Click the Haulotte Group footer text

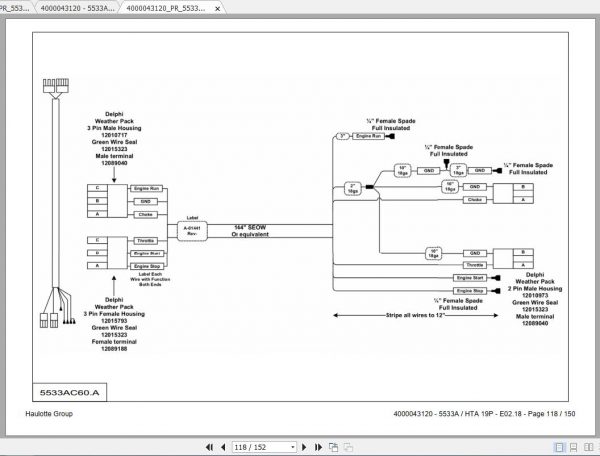pos(49,414)
